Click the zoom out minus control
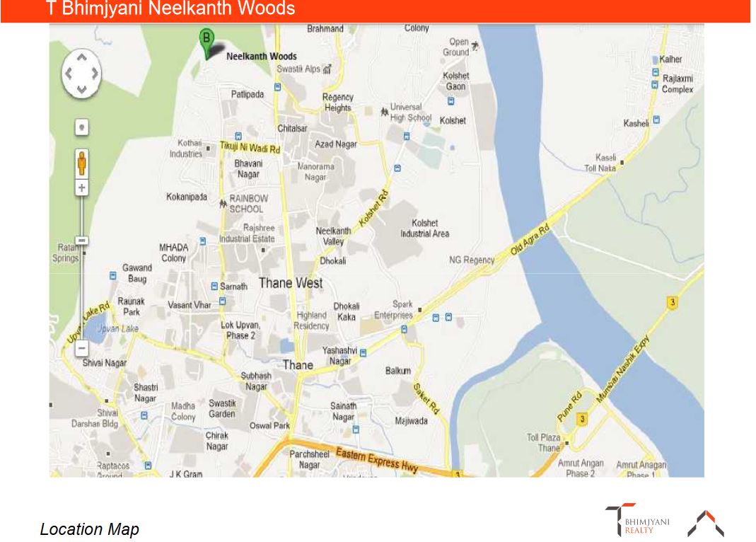The image size is (756, 542). click(x=83, y=347)
